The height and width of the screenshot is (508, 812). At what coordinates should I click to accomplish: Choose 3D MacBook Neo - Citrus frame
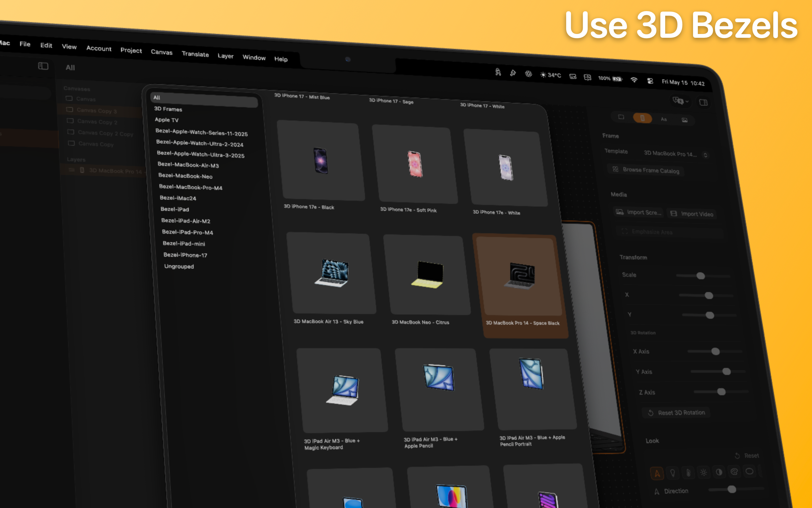(x=427, y=275)
